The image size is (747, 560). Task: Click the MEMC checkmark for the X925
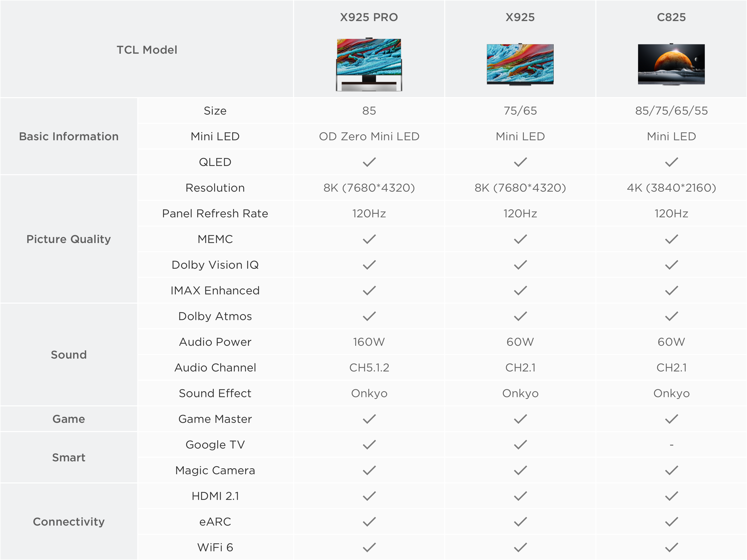click(520, 239)
